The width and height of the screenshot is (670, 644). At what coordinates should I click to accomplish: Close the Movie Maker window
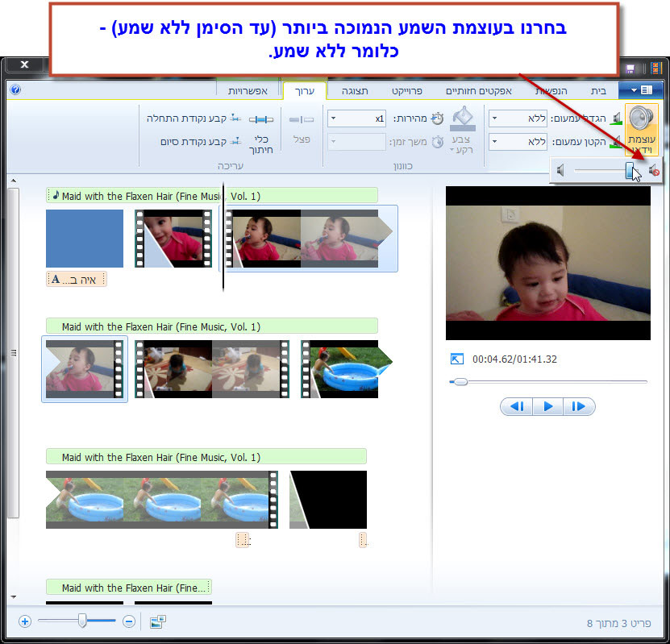point(24,64)
